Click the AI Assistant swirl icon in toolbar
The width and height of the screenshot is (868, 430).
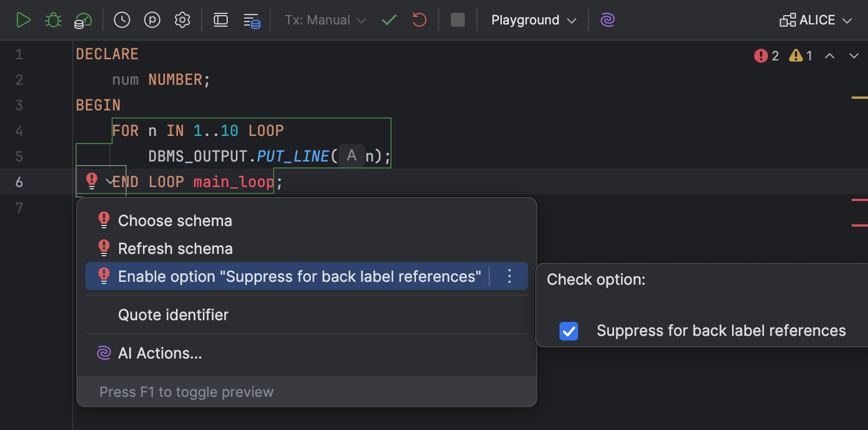click(x=608, y=20)
